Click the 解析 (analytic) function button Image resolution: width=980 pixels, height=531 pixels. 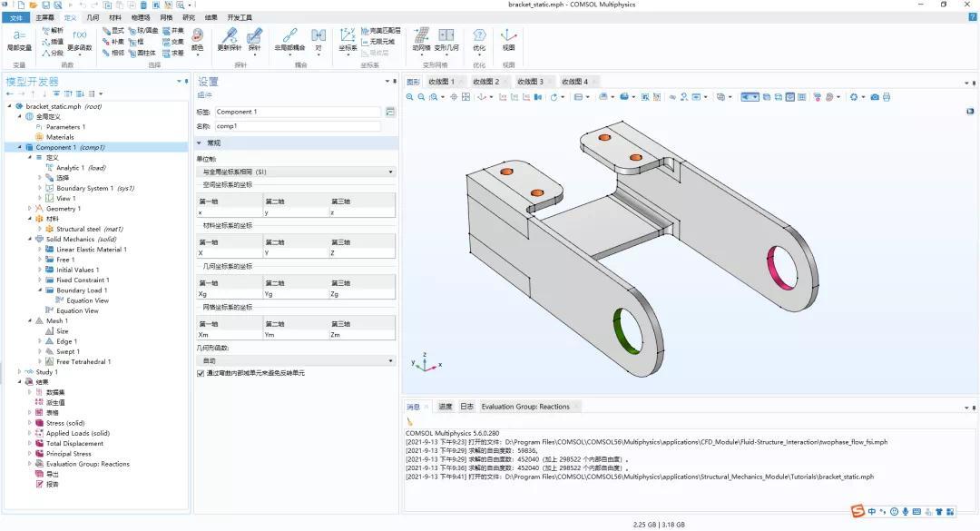click(x=53, y=30)
